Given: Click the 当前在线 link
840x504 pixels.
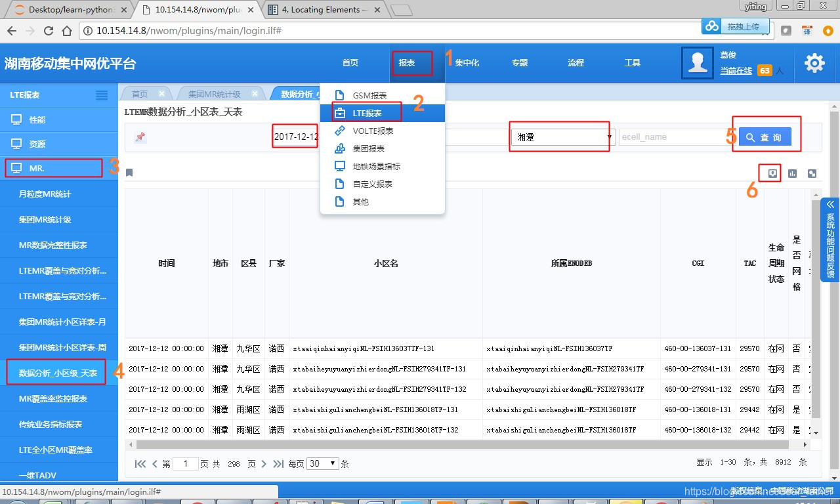Looking at the screenshot, I should 736,70.
